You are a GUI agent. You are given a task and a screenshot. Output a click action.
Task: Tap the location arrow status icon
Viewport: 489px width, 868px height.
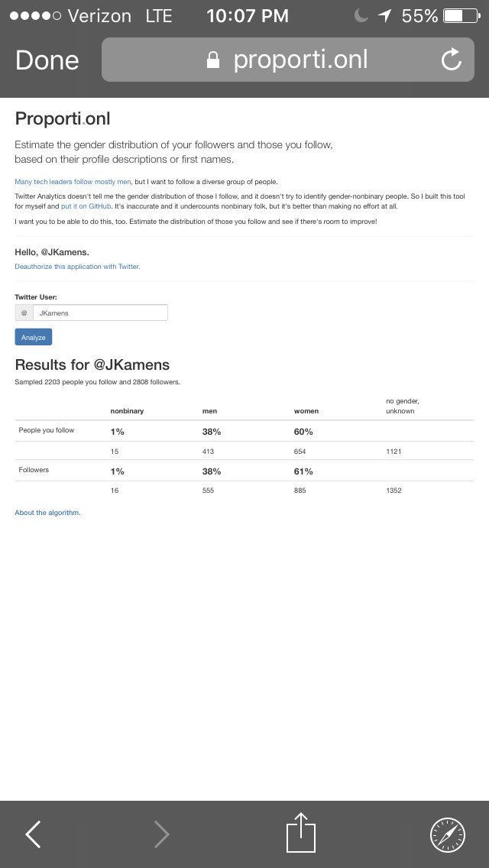(385, 15)
